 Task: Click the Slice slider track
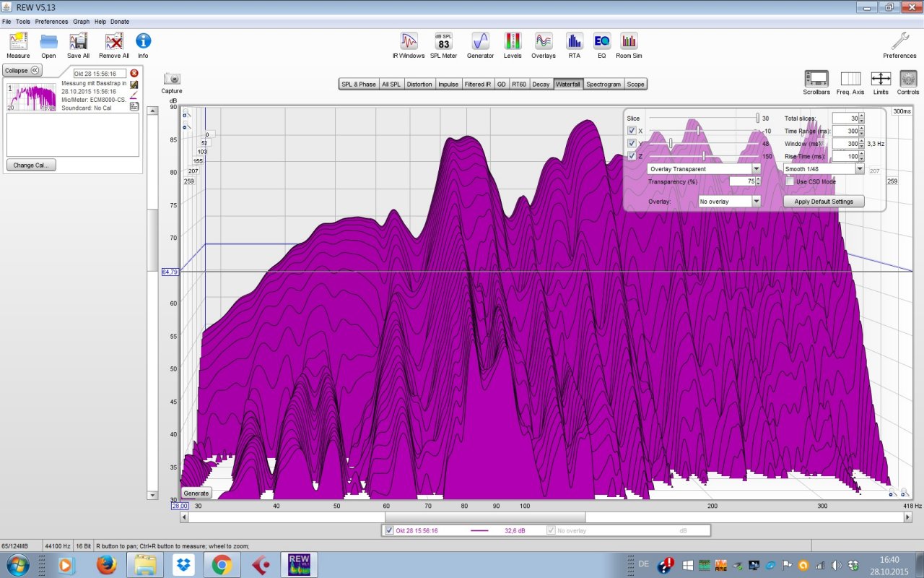click(x=702, y=118)
